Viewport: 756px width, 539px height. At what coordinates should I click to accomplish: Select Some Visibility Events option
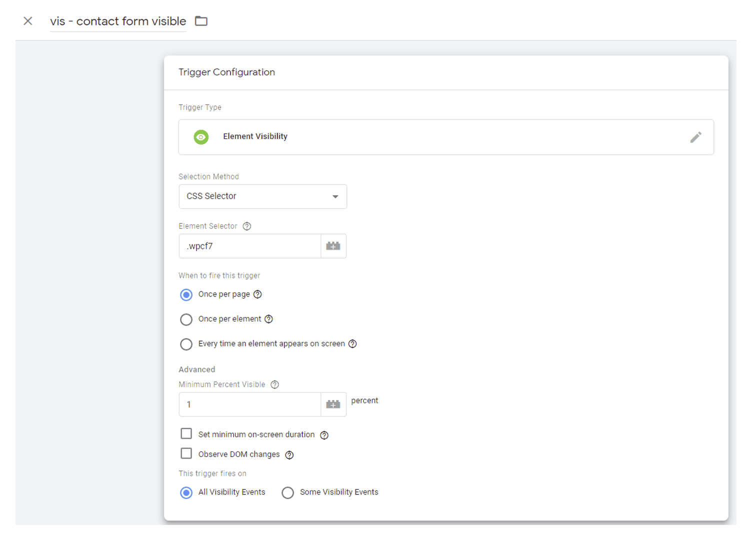(x=287, y=493)
